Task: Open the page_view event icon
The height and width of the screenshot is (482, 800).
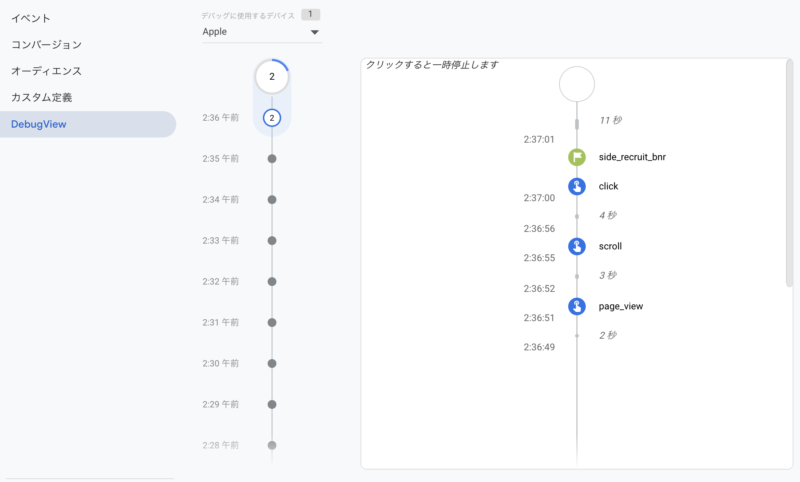Action: [x=577, y=306]
